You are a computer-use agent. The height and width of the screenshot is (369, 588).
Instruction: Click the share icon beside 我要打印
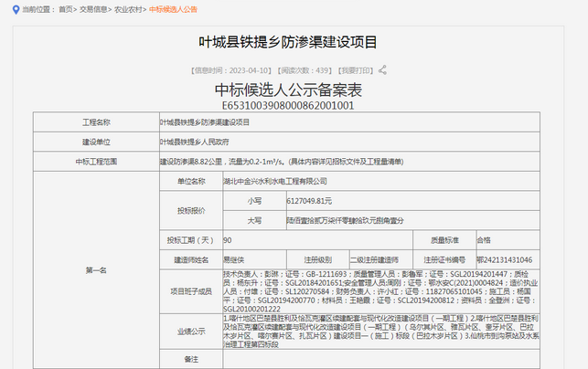[x=384, y=69]
